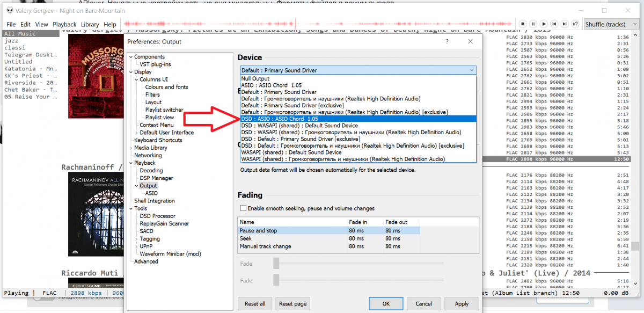Screen dimensions: 644x313
Task: Open the View menu
Action: tap(42, 24)
